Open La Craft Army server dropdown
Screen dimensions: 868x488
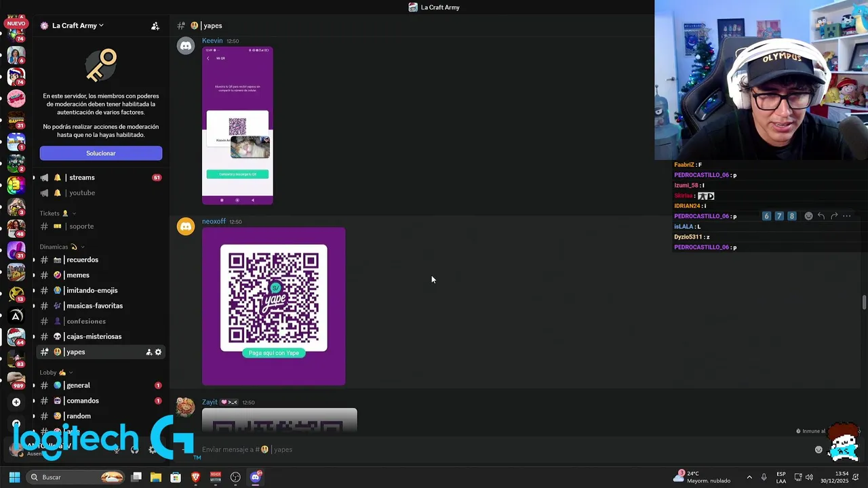coord(72,26)
